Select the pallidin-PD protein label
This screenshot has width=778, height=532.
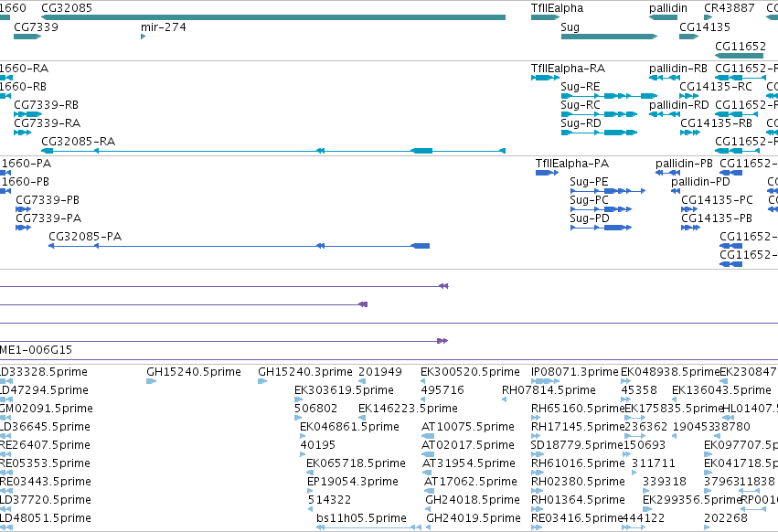700,182
